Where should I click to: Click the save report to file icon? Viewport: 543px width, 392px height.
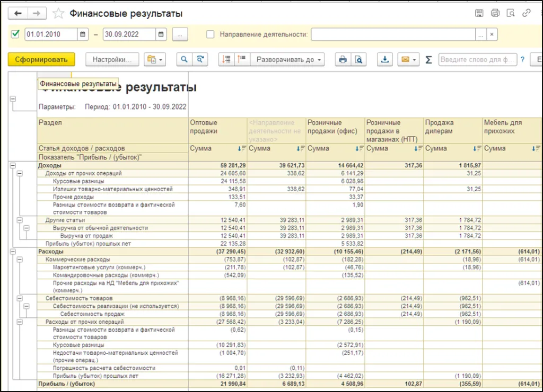tap(384, 59)
